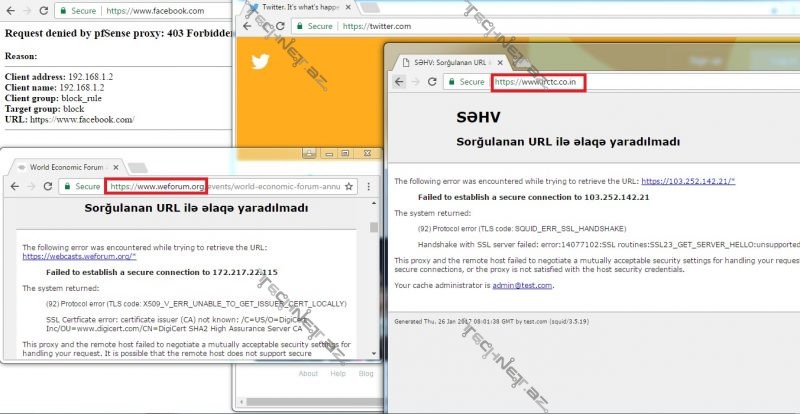This screenshot has width=800, height=414.
Task: Click the weforum page scrollbar thumb
Action: 374,227
